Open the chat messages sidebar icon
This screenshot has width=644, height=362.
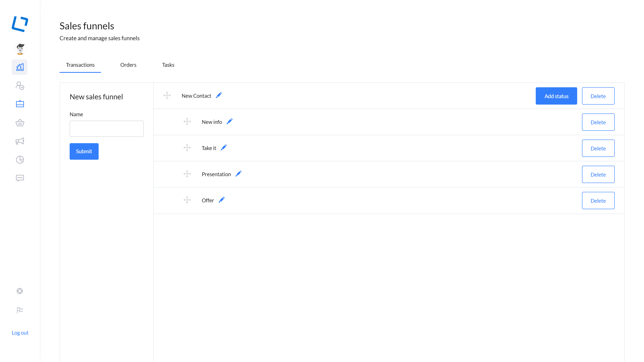pyautogui.click(x=20, y=178)
